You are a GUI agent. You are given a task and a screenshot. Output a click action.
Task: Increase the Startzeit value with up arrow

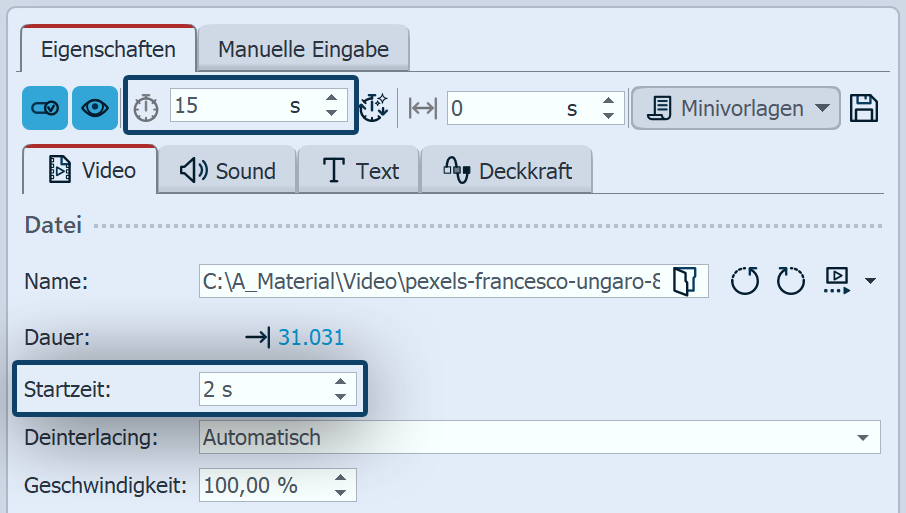341,382
